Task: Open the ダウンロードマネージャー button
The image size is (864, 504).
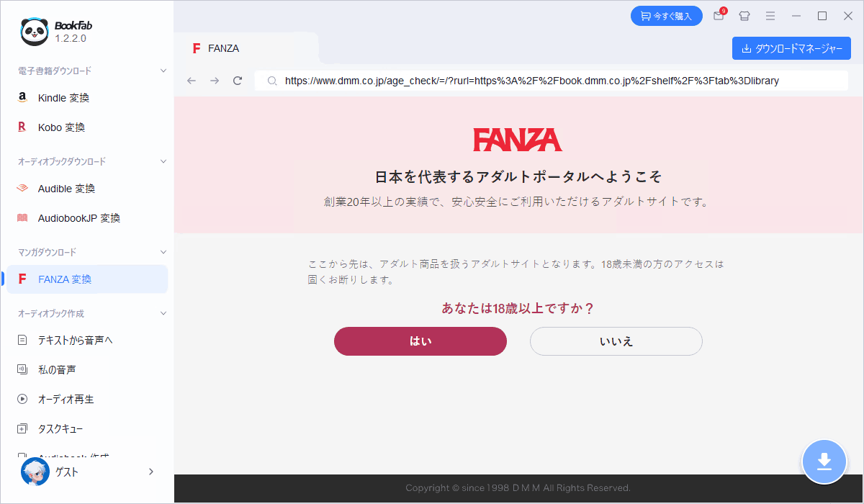Action: [791, 48]
